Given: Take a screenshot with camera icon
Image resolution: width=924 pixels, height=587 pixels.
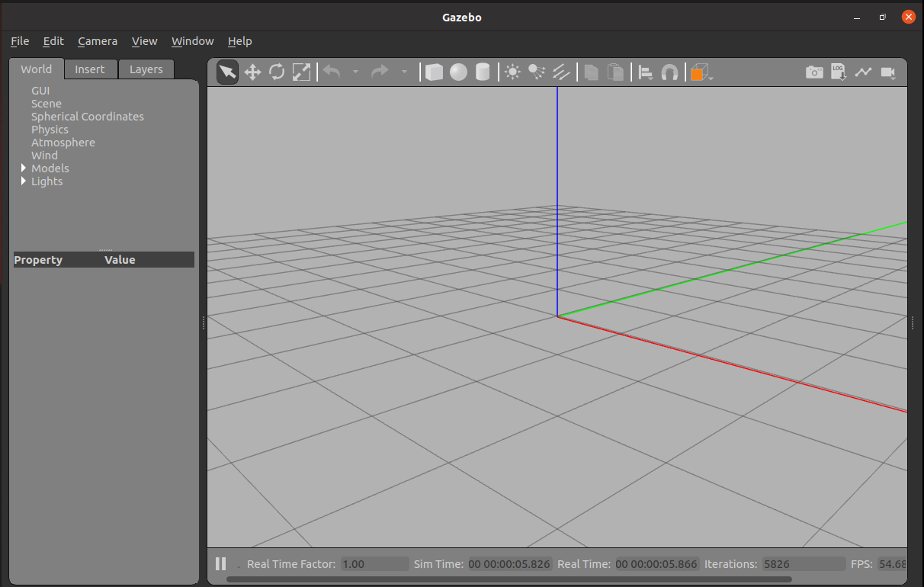Looking at the screenshot, I should (x=815, y=72).
